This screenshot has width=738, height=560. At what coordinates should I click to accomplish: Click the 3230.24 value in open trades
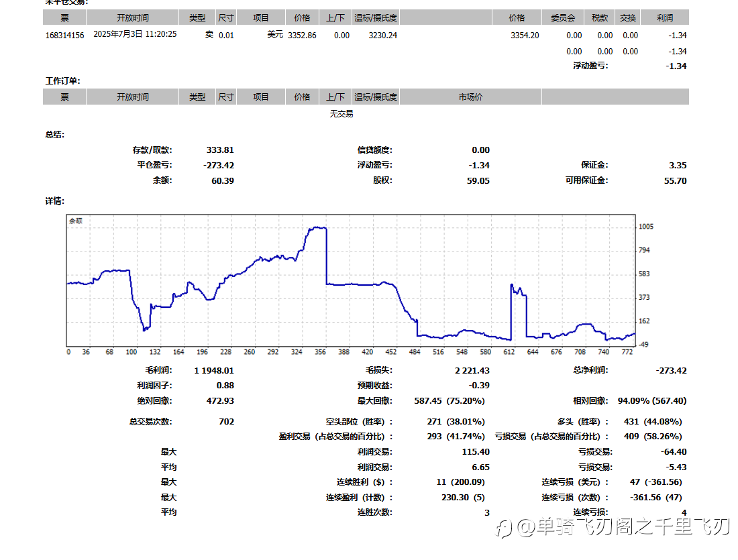point(382,36)
